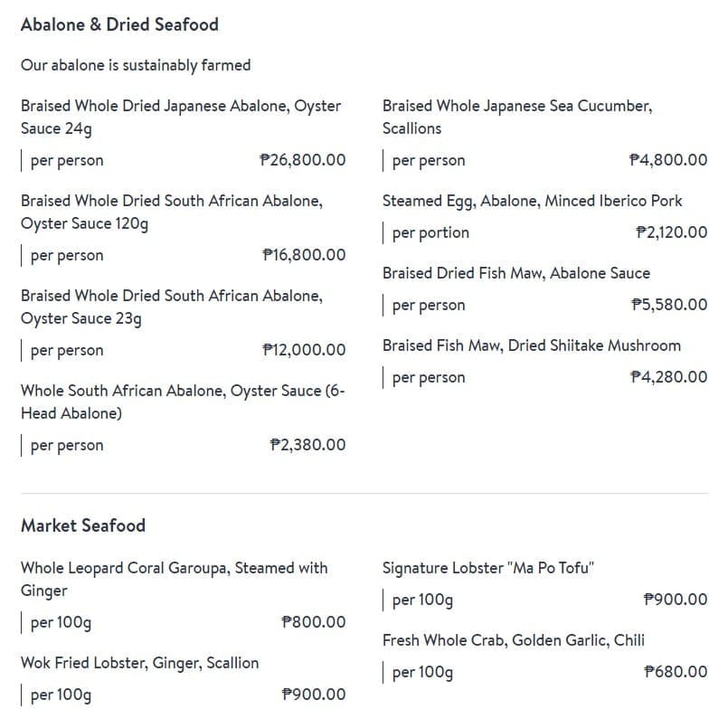Click the per portion label

point(430,232)
